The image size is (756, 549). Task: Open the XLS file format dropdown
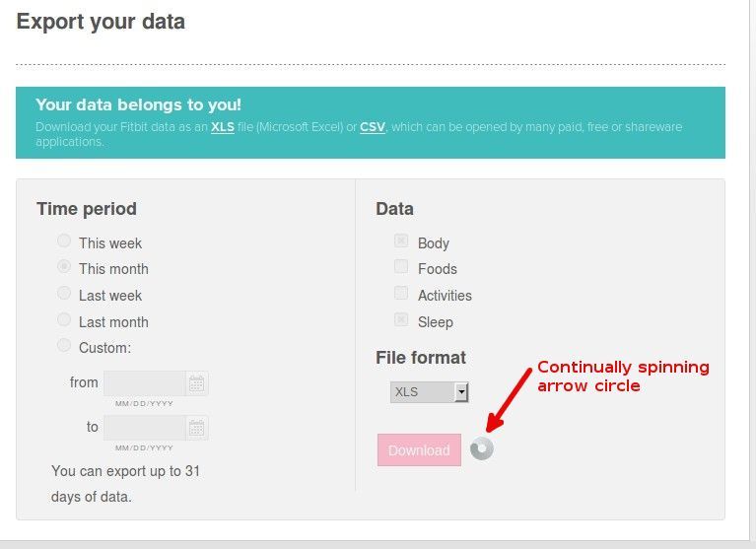(x=429, y=392)
